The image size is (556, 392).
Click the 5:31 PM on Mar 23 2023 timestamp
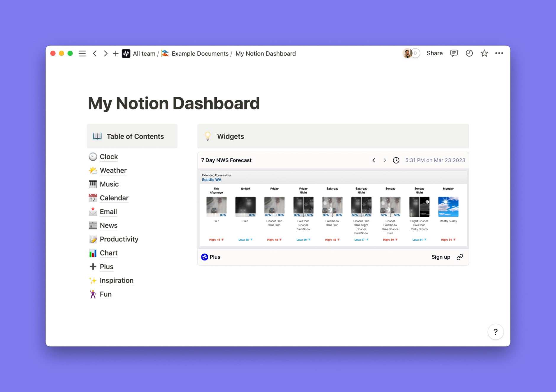[435, 160]
